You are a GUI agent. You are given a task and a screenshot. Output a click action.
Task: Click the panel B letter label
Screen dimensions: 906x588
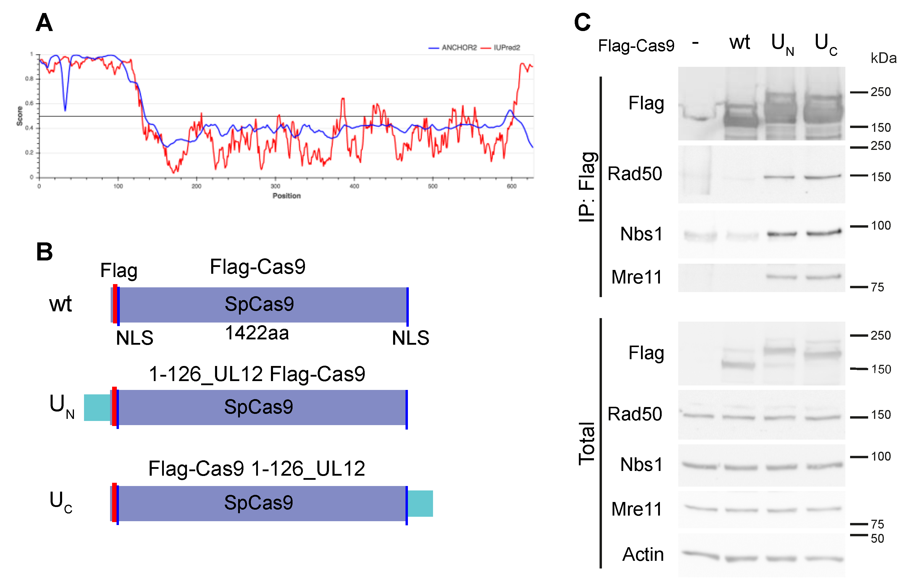click(45, 252)
